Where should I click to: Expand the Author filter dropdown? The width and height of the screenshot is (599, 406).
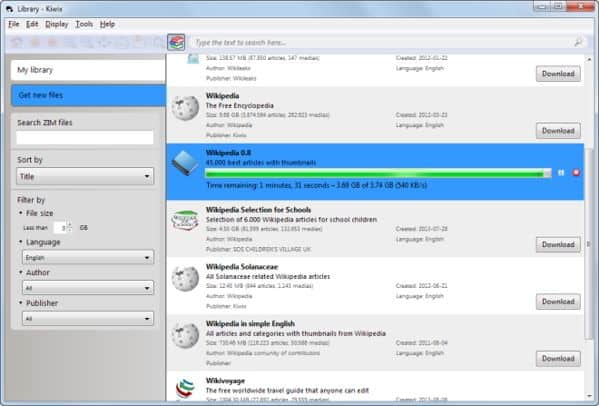[88, 288]
